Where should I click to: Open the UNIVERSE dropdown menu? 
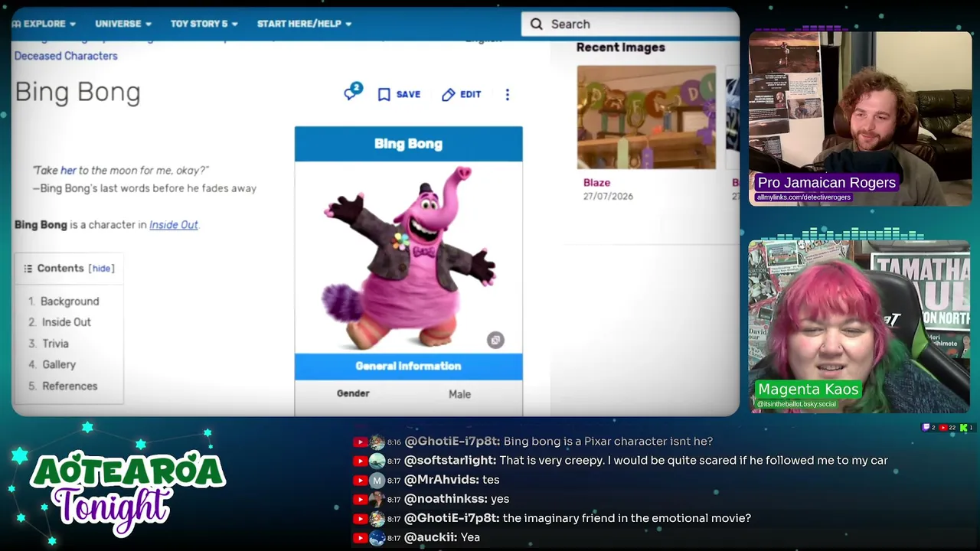[123, 24]
